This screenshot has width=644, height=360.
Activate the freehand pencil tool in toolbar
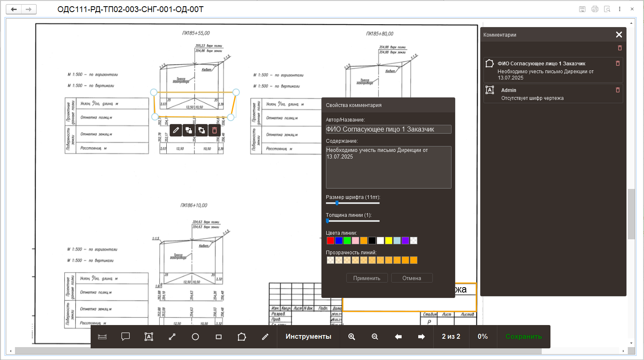point(265,337)
